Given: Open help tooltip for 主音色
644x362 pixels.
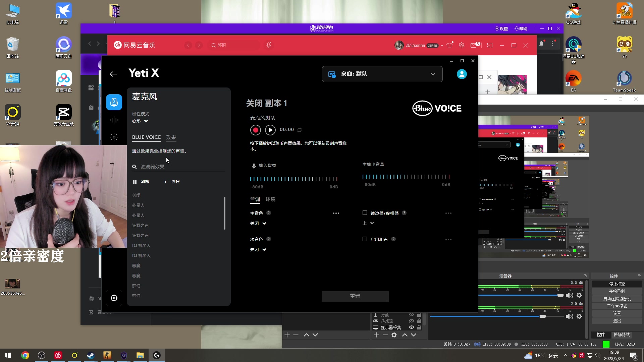Looking at the screenshot, I should click(269, 213).
